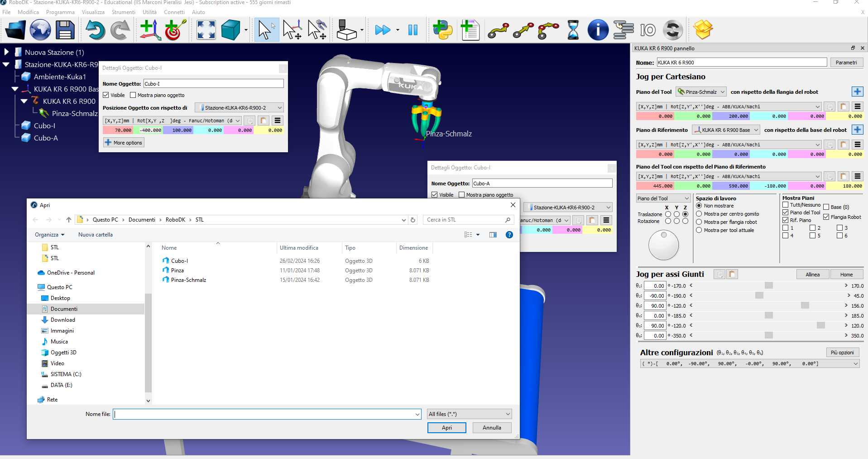Add a reference frame
The image size is (868, 459).
coord(150,30)
